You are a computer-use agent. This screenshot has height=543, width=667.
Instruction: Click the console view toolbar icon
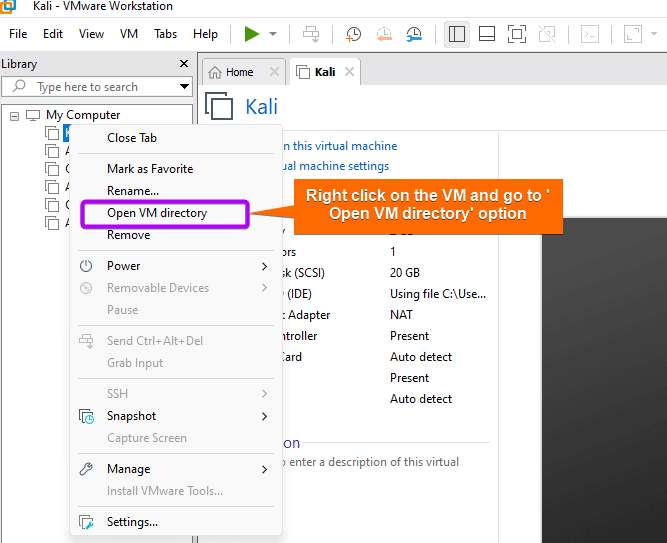tap(590, 34)
